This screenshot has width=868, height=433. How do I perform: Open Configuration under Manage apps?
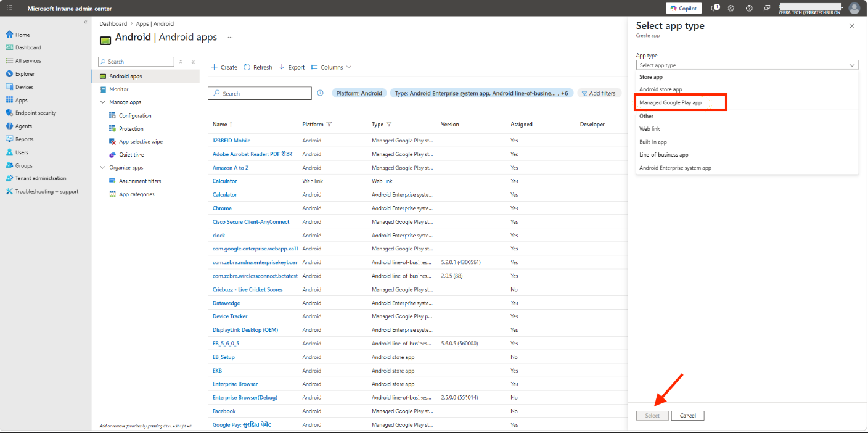pyautogui.click(x=135, y=115)
